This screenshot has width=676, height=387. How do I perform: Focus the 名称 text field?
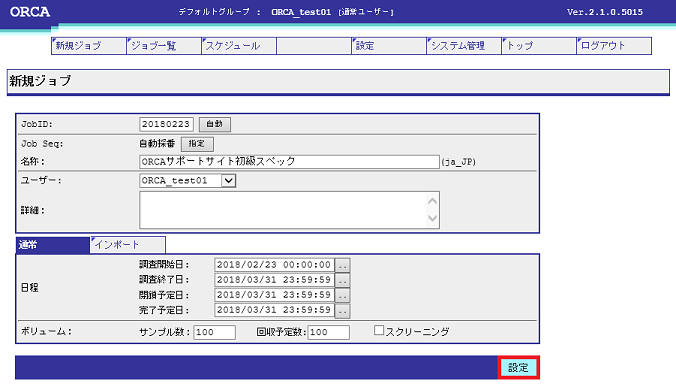(289, 162)
